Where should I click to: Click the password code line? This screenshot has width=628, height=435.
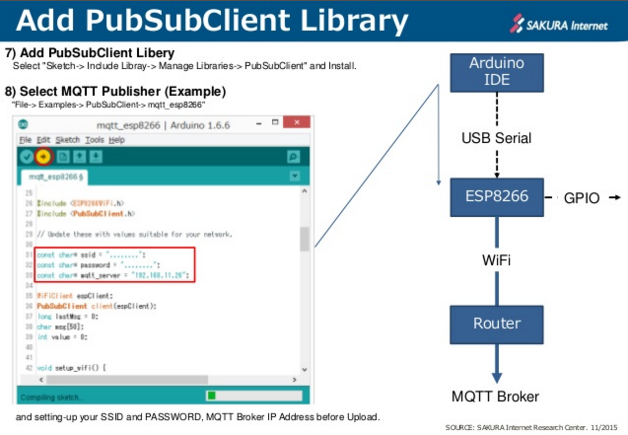coord(98,265)
